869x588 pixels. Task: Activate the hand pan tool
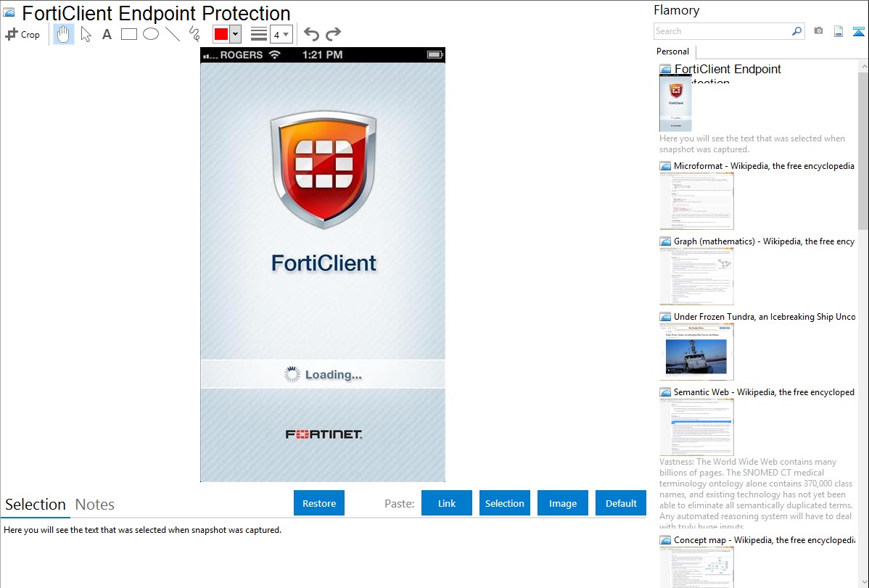click(x=63, y=34)
